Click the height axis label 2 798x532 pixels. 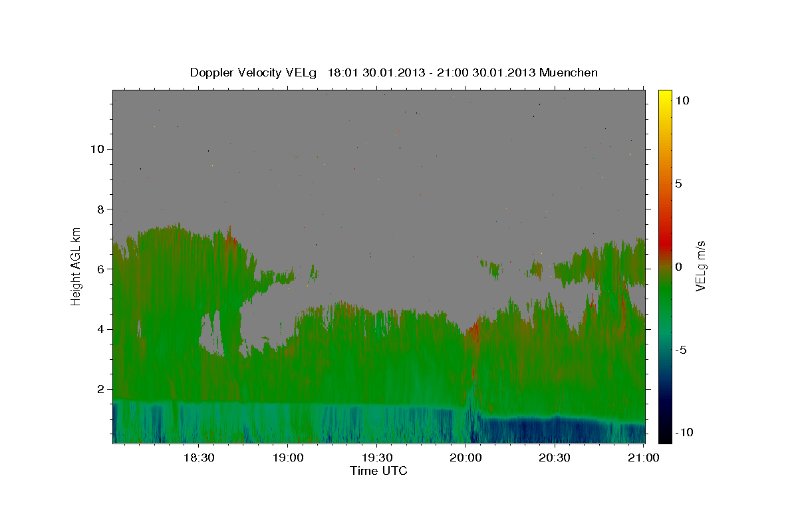pyautogui.click(x=101, y=389)
